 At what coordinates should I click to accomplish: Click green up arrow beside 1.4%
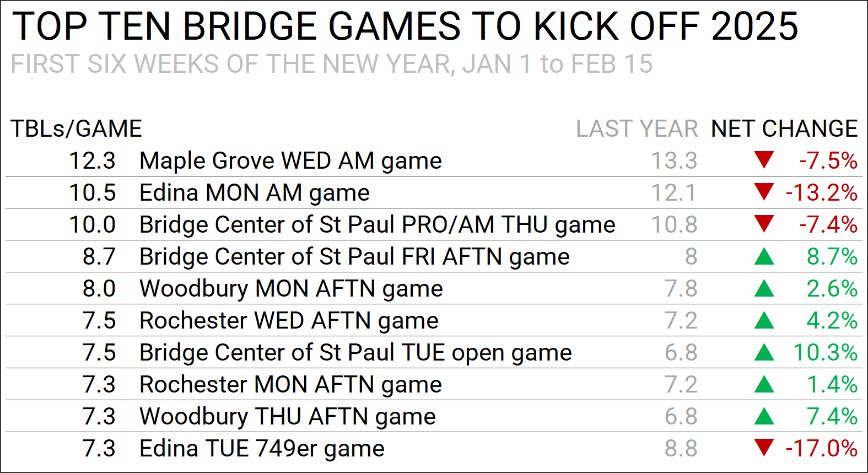click(764, 384)
